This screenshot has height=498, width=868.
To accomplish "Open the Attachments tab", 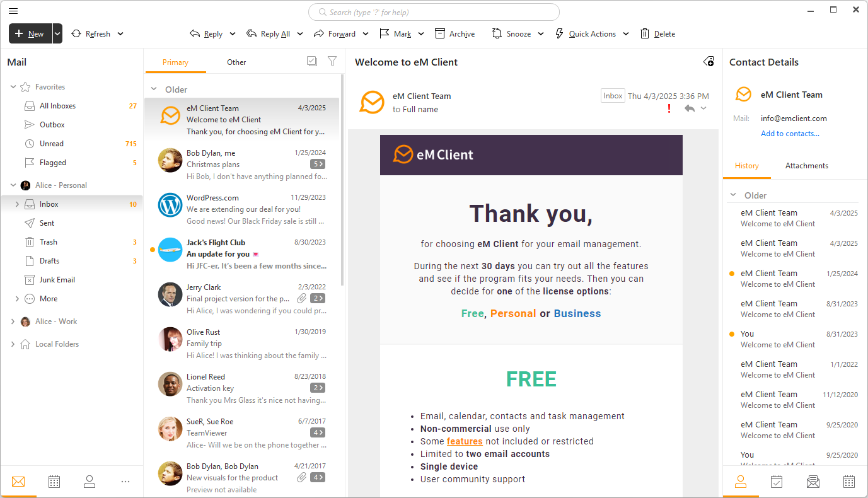I will point(807,166).
